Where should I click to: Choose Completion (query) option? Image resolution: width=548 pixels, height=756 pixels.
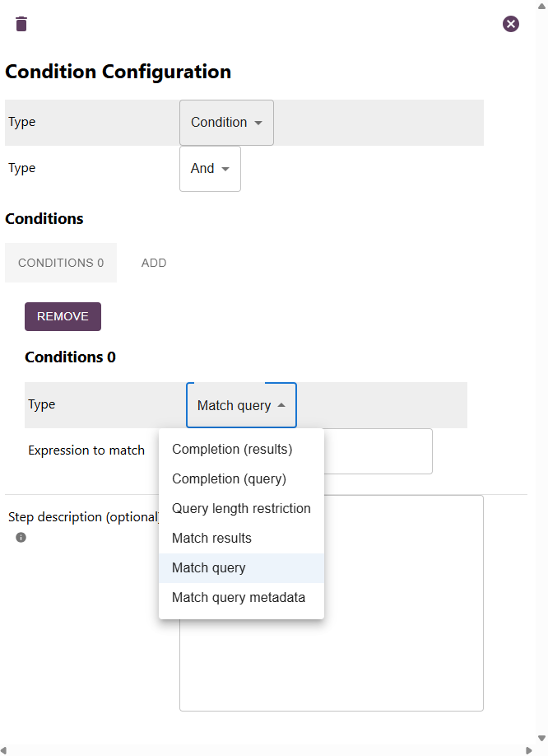pyautogui.click(x=229, y=479)
